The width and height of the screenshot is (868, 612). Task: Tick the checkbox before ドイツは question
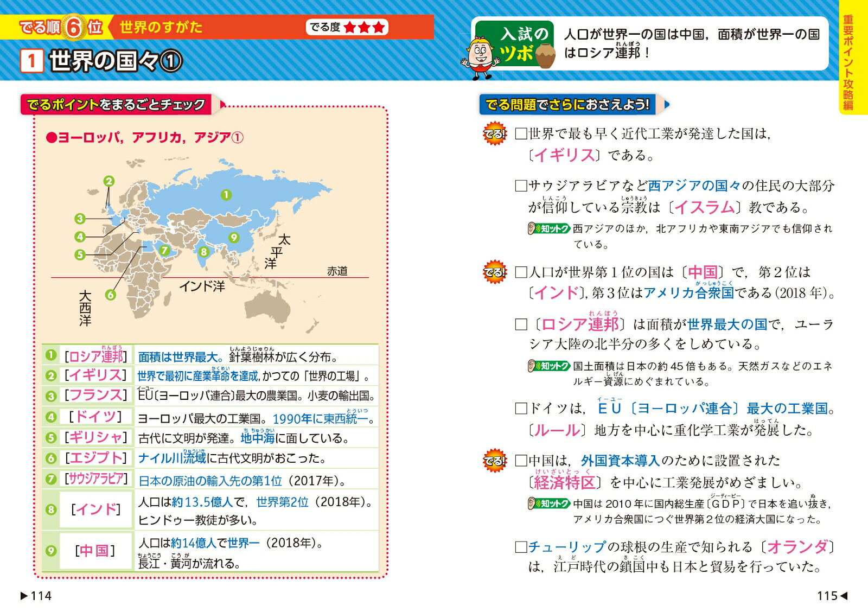point(521,409)
